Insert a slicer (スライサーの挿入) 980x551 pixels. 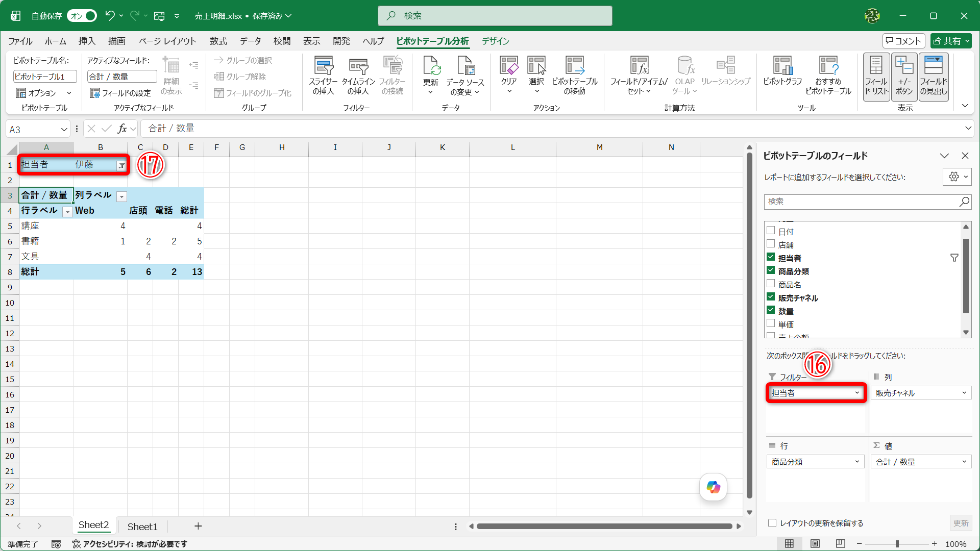[323, 76]
